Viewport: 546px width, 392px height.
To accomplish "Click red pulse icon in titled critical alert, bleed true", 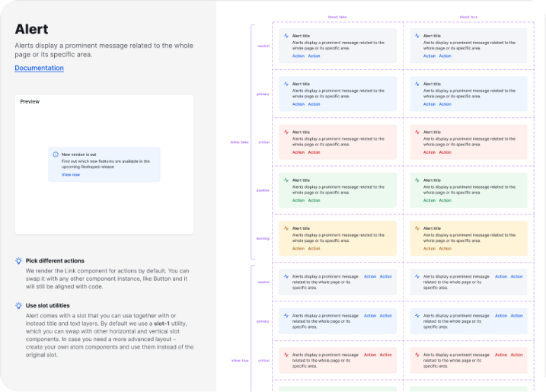I will click(417, 132).
